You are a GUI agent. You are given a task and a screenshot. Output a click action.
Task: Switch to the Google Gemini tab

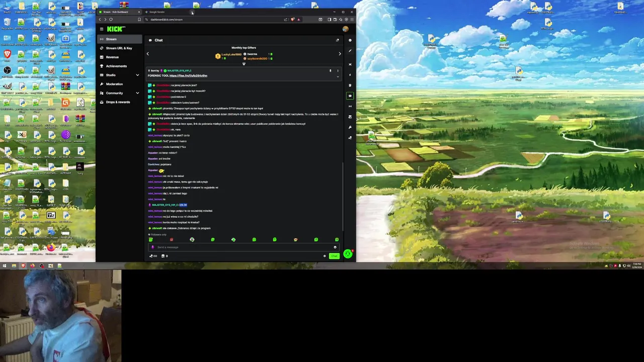[166, 12]
